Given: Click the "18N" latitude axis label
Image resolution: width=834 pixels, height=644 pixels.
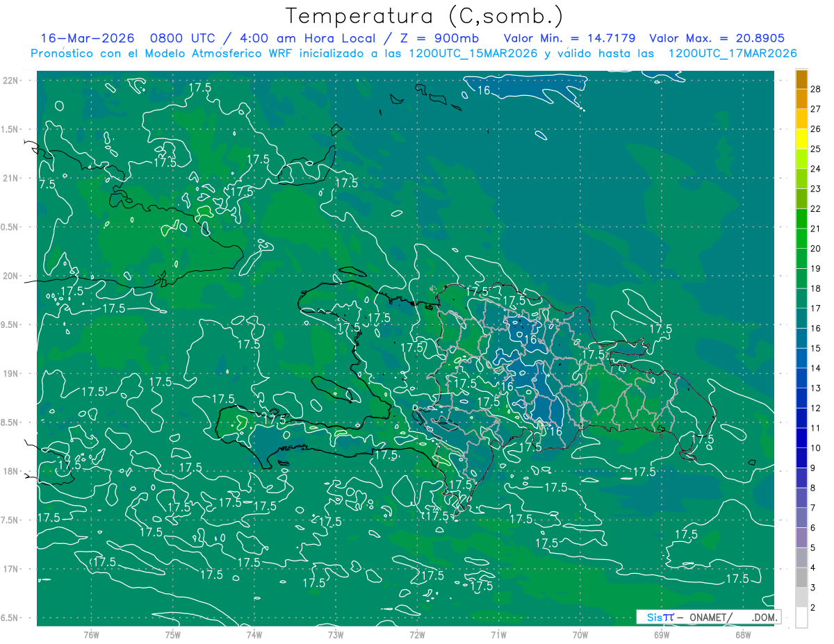Looking at the screenshot, I should pos(10,471).
